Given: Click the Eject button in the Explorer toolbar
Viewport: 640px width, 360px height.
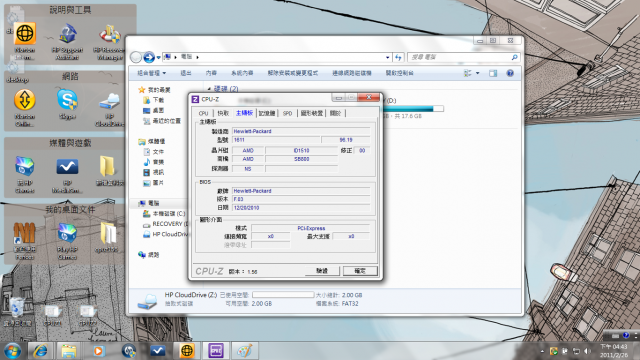Looking at the screenshot, I should click(186, 73).
